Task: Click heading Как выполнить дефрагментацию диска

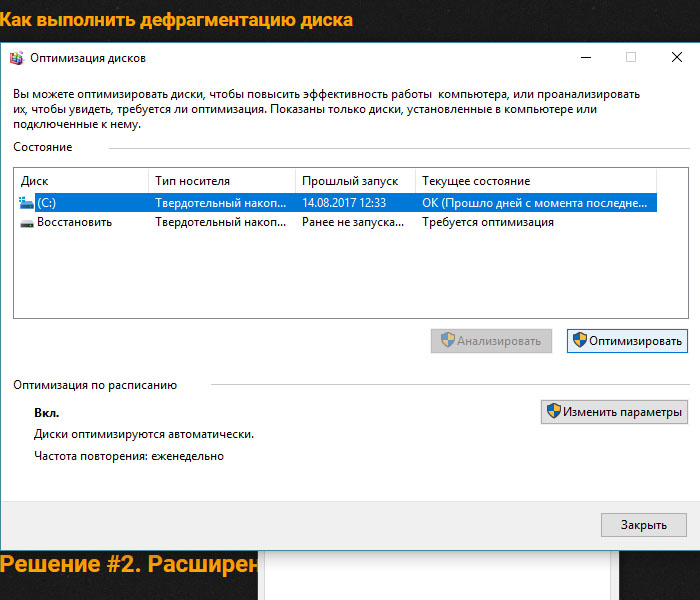Action: point(176,20)
